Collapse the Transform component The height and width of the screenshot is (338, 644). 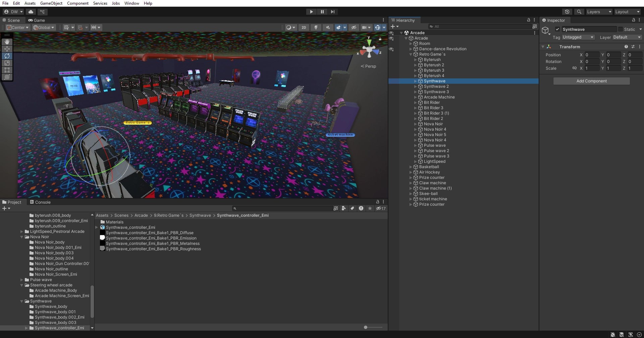tap(543, 47)
